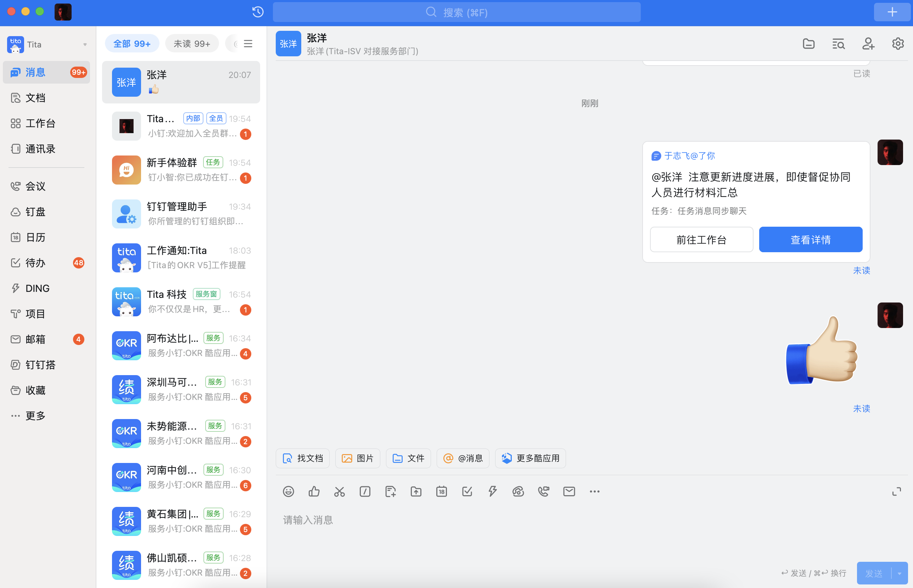Show more toolbar options ellipsis
Image resolution: width=913 pixels, height=588 pixels.
tap(594, 491)
